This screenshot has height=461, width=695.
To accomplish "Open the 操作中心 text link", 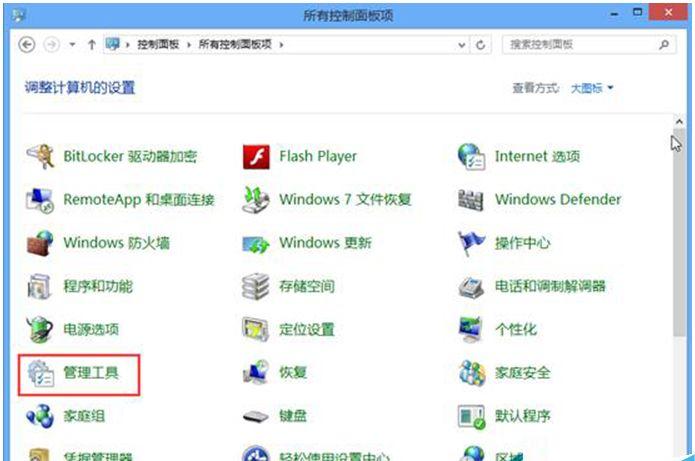I will tap(523, 243).
